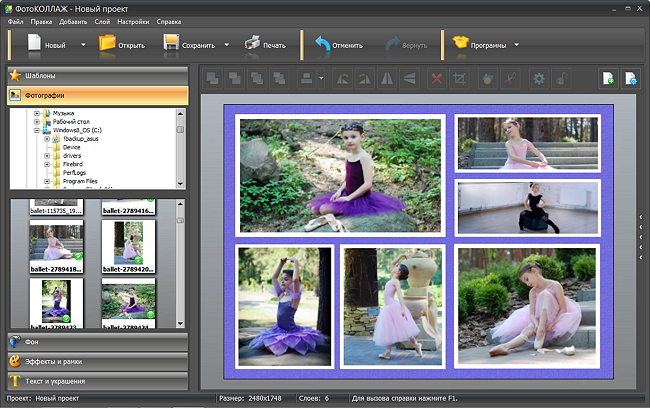Click the Открыть button
Viewport: 650px width, 408px height.
tap(121, 44)
